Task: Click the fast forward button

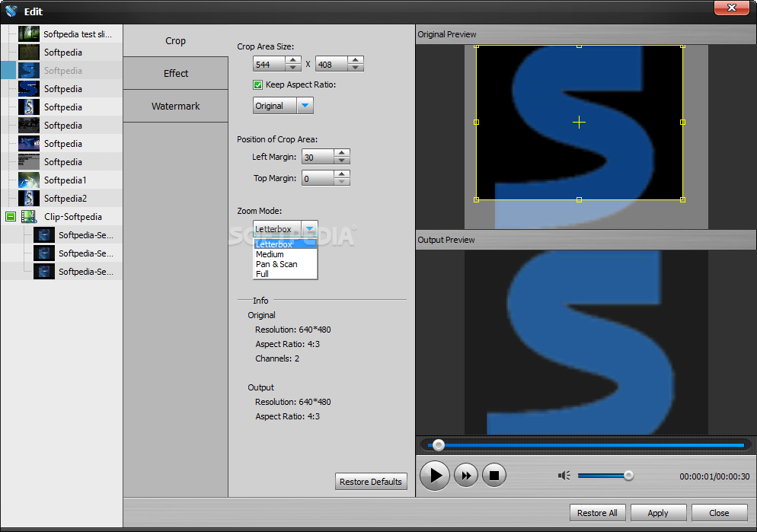Action: point(466,476)
